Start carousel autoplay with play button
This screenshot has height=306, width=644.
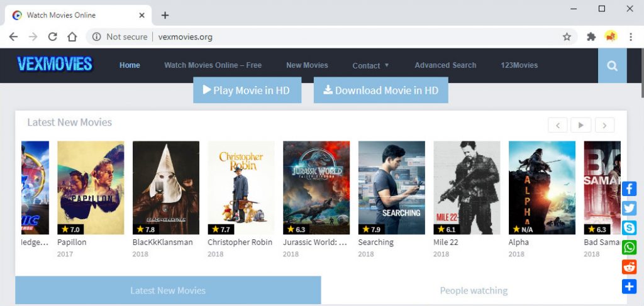point(580,126)
